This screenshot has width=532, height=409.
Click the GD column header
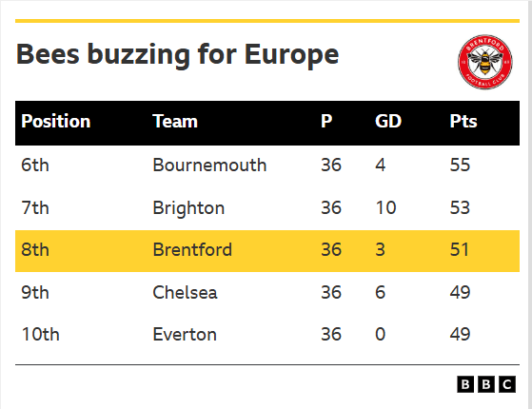pyautogui.click(x=388, y=121)
